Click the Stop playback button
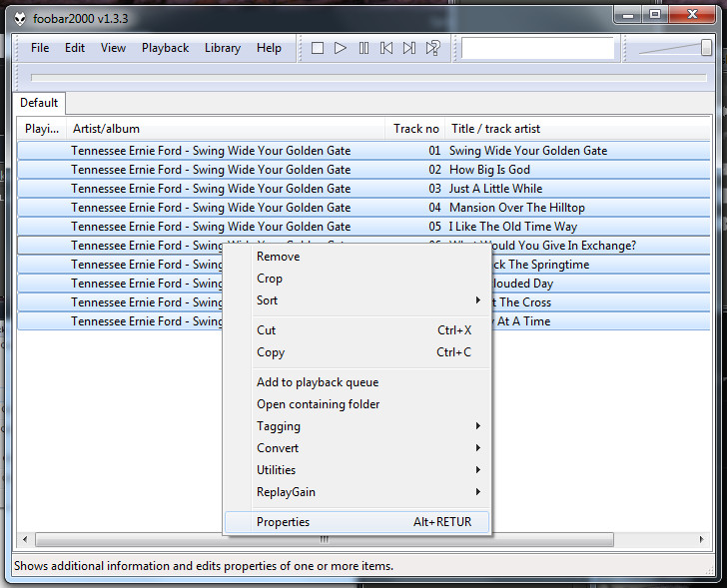Viewport: 727px width, 588px height. [x=318, y=48]
